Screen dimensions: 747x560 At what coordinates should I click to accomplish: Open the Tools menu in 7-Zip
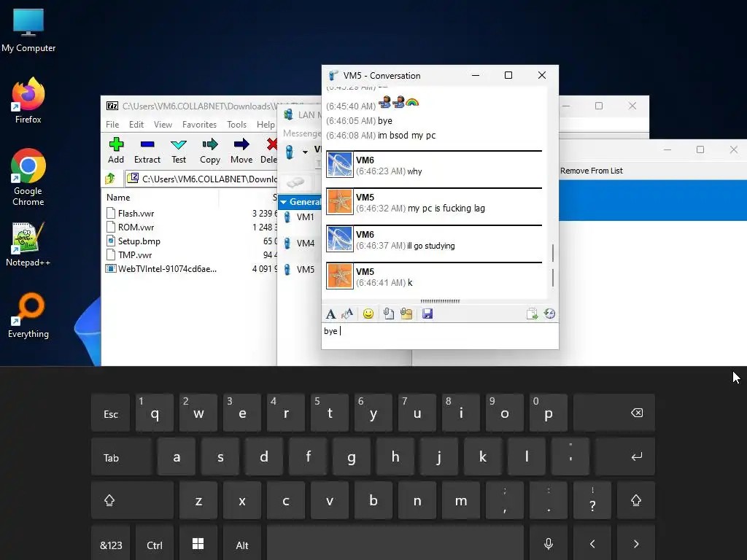(237, 124)
